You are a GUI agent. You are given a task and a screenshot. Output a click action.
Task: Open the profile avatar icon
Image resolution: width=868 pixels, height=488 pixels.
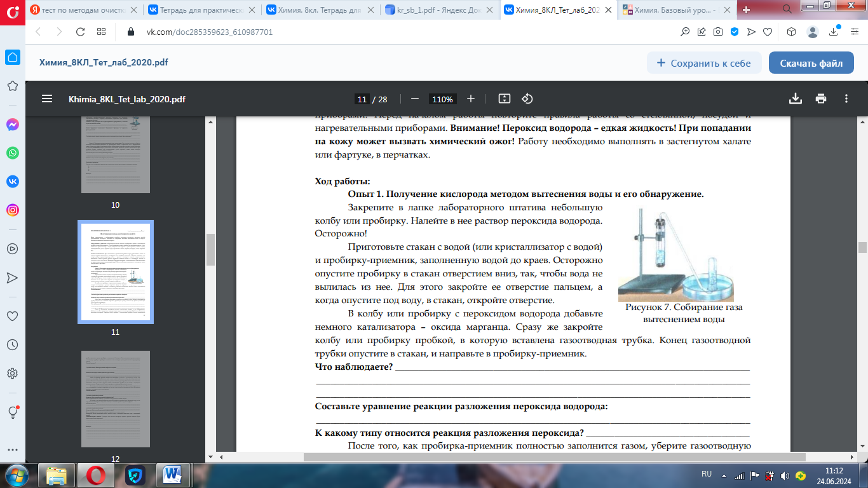click(813, 32)
